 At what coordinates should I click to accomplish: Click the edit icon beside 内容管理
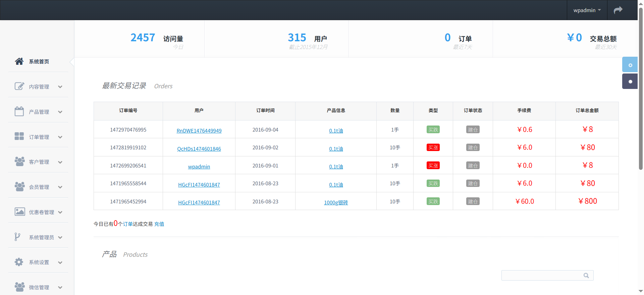(x=19, y=86)
